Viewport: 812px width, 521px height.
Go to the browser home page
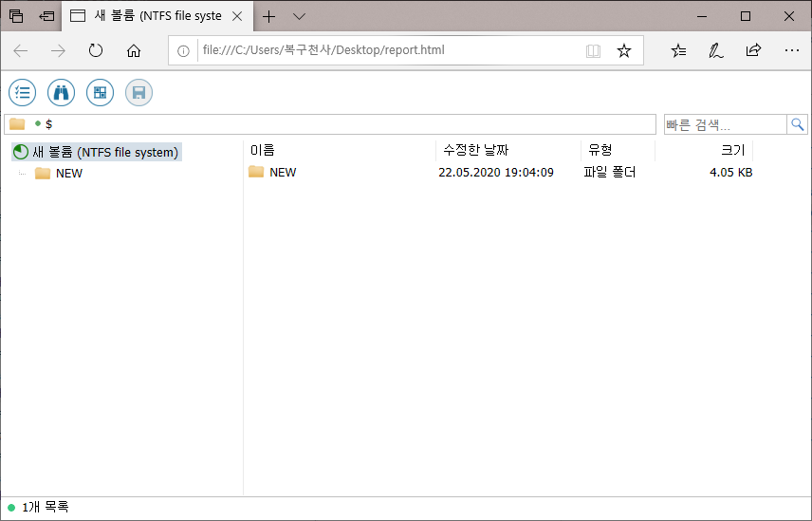tap(134, 51)
